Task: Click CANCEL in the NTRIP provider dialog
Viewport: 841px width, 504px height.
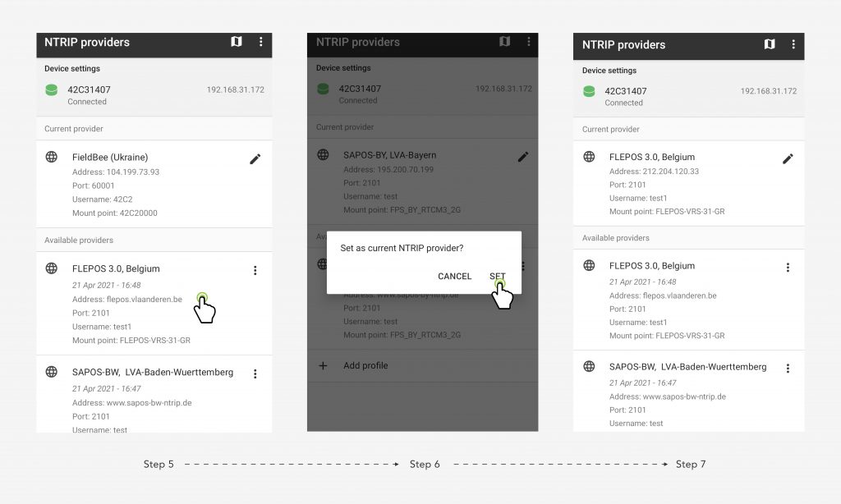Action: (454, 276)
